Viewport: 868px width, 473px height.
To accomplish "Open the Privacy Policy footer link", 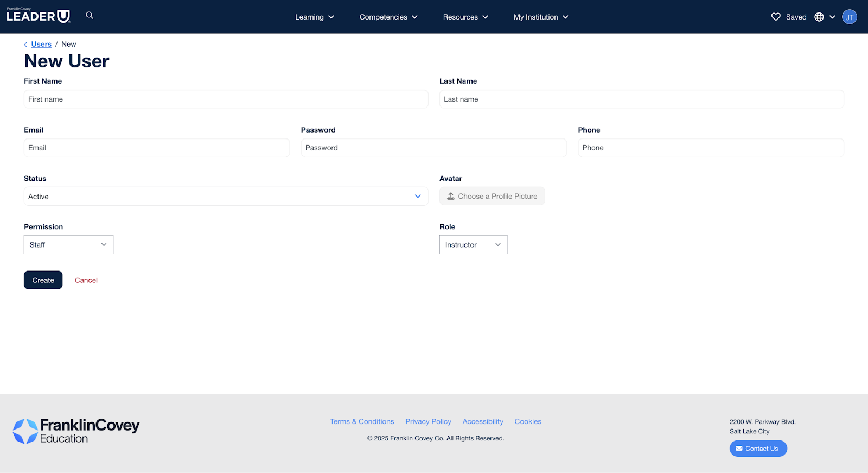I will pyautogui.click(x=428, y=421).
